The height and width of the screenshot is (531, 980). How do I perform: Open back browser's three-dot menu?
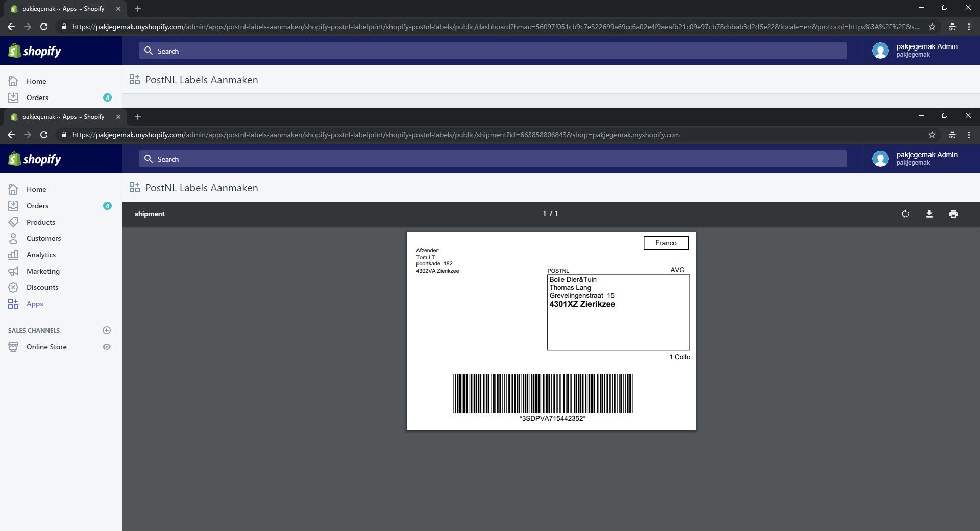969,27
